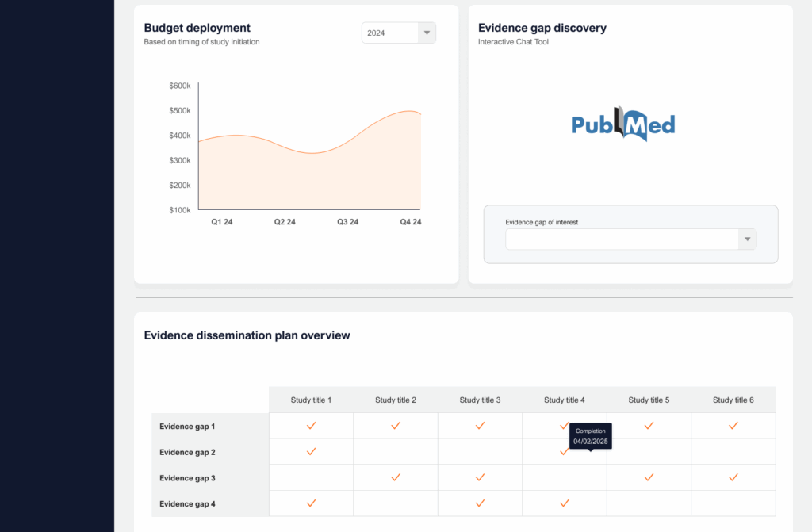Viewport: 812px width, 532px height.
Task: Click checkmark for Evidence gap 2, Study title 1
Action: 312,451
